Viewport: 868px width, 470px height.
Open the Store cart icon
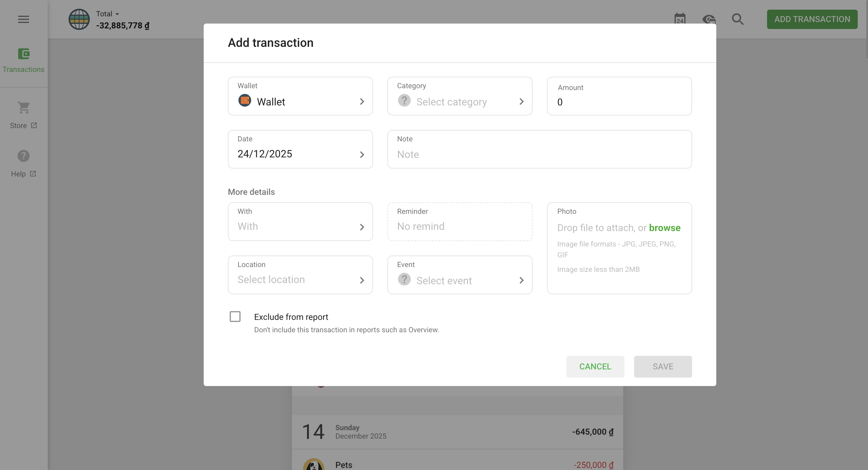pos(24,108)
